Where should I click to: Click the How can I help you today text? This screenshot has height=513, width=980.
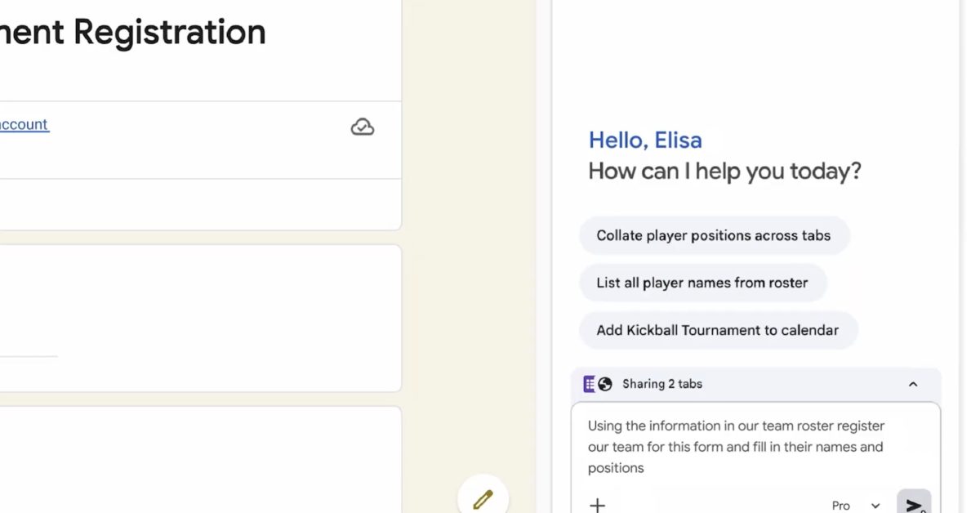point(724,172)
